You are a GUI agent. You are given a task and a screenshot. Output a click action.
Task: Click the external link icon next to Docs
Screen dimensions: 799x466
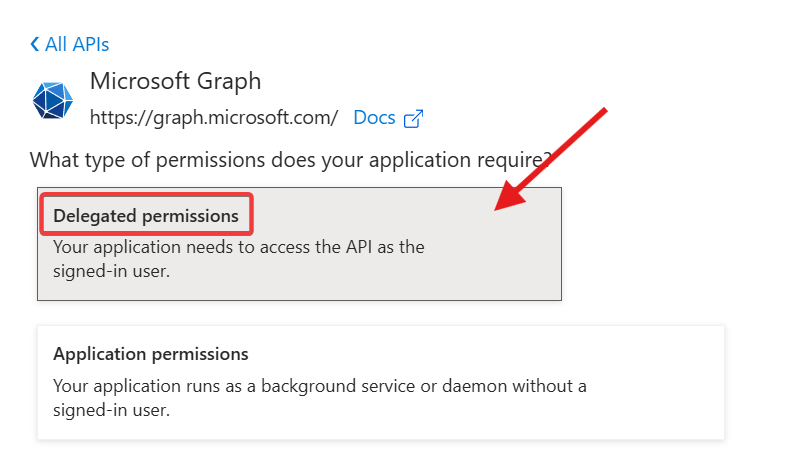coord(413,119)
